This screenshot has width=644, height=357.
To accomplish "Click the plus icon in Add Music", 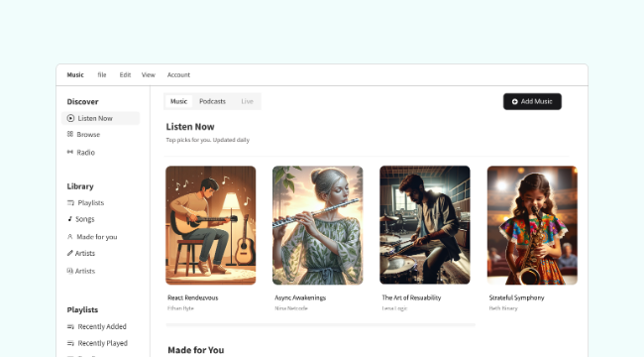I will (514, 101).
